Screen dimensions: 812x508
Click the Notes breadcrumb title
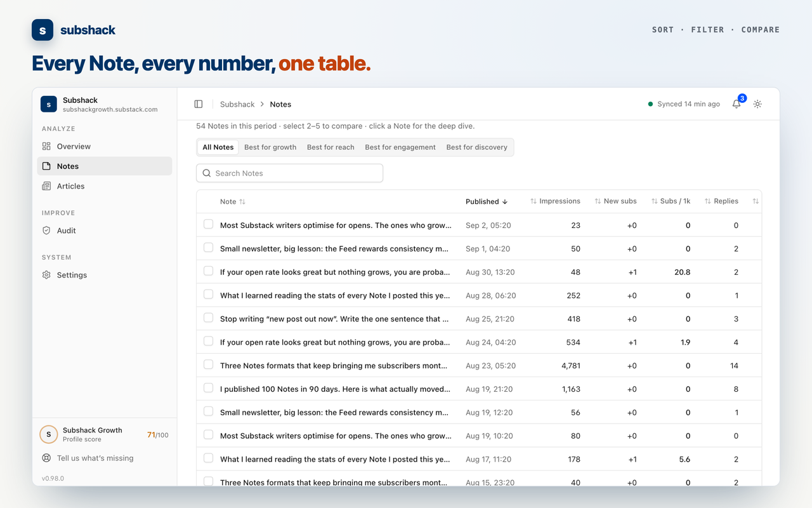tap(280, 104)
